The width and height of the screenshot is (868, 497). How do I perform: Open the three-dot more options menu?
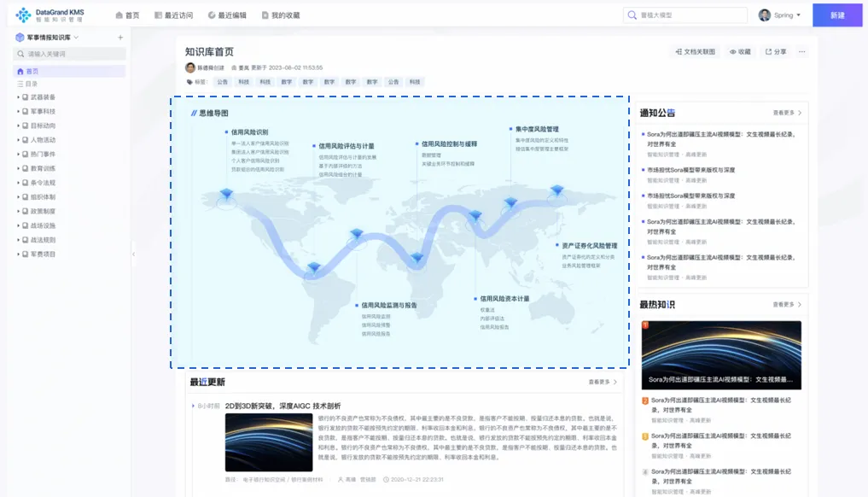click(801, 52)
